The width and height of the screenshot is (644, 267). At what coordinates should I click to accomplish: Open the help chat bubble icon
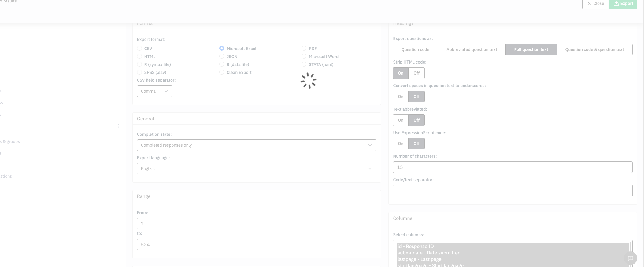point(630,258)
